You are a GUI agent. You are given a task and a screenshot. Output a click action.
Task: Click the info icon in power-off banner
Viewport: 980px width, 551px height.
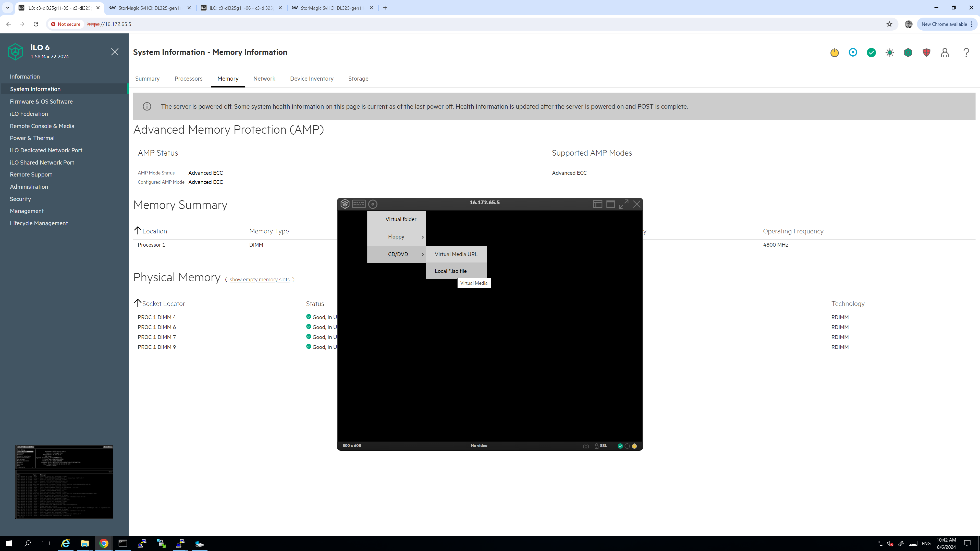pos(147,106)
